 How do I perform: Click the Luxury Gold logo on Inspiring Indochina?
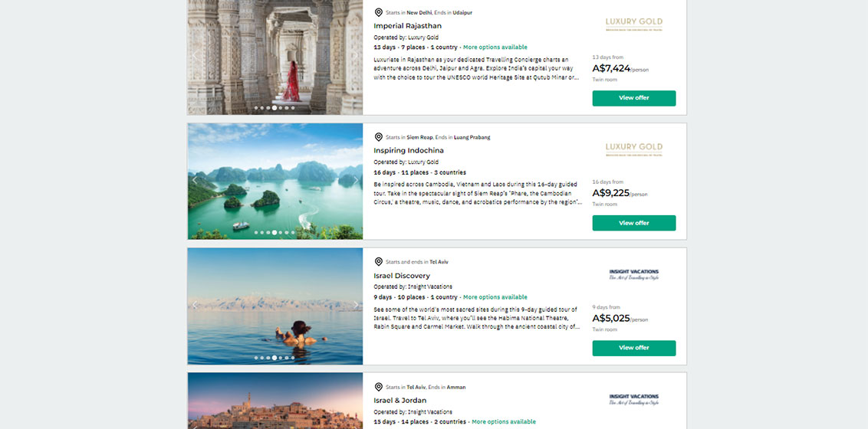pos(633,149)
